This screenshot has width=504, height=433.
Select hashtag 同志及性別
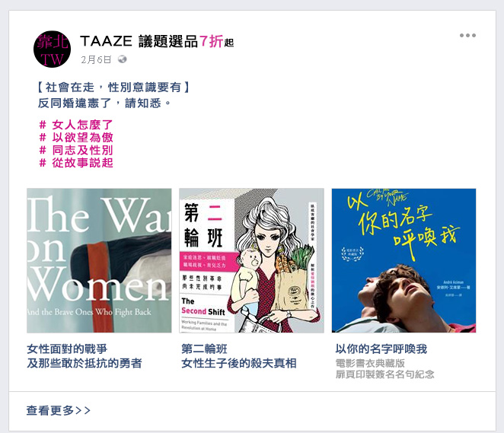point(76,150)
